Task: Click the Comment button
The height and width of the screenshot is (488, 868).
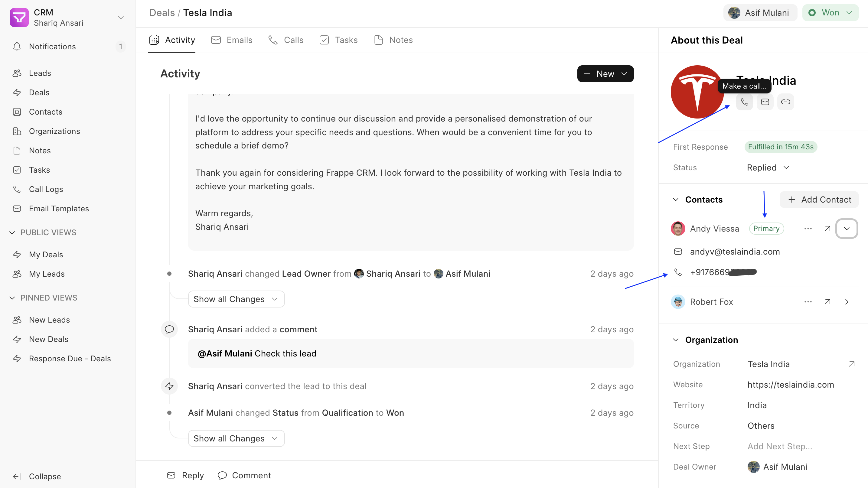Action: click(244, 475)
